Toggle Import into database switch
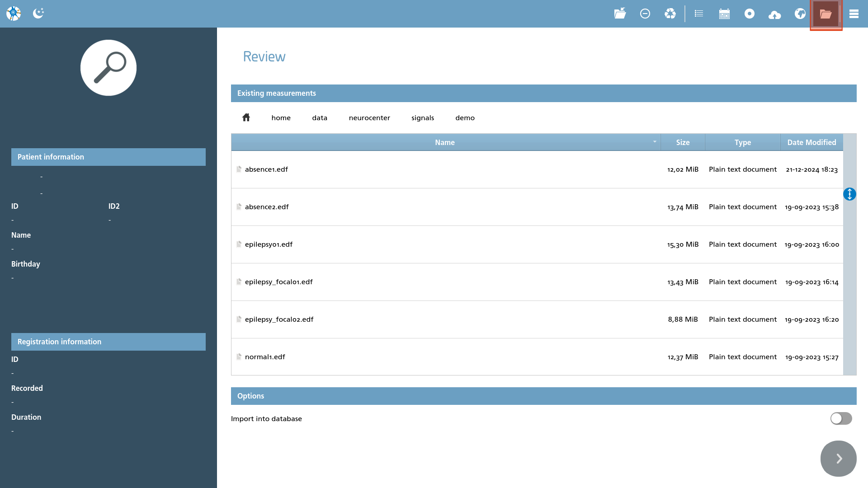The height and width of the screenshot is (488, 868). (841, 418)
